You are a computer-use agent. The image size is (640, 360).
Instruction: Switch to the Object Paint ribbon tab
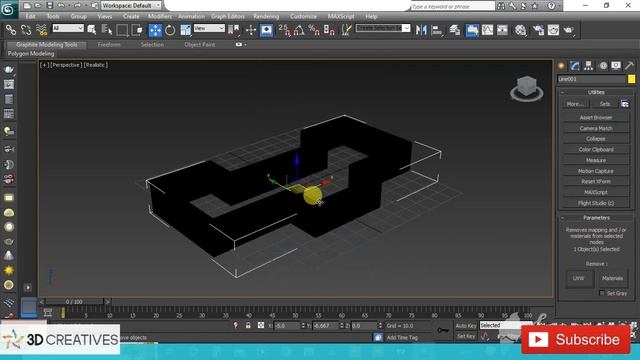200,44
